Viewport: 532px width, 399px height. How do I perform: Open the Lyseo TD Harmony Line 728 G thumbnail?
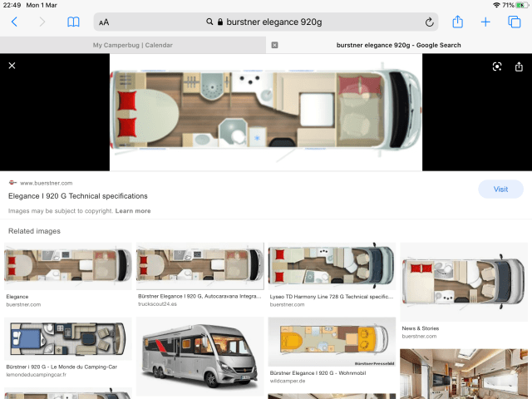[332, 266]
